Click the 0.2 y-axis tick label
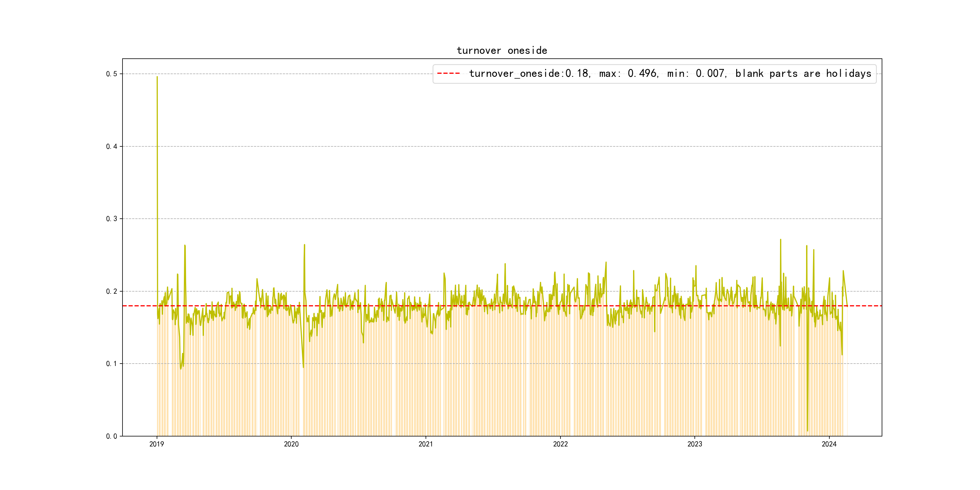 (112, 291)
